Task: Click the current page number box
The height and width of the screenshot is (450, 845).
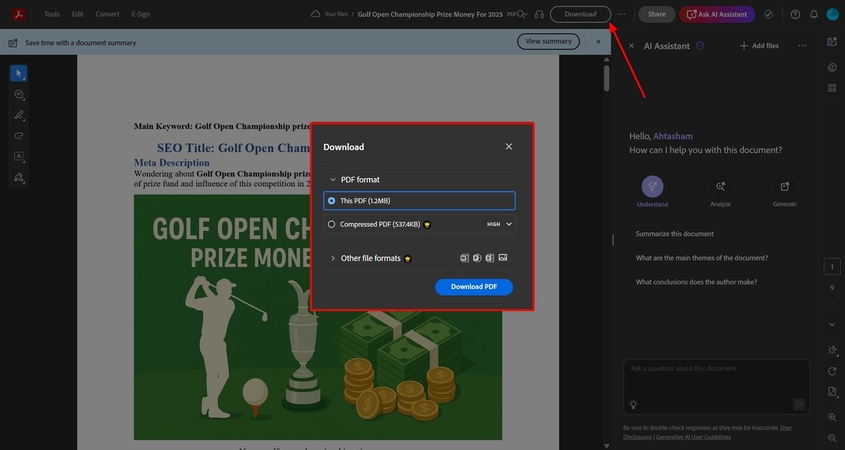Action: [832, 267]
